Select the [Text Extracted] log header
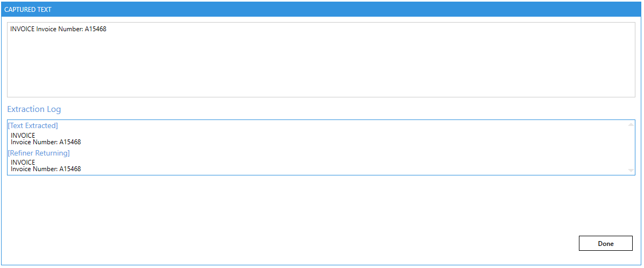 [x=33, y=126]
